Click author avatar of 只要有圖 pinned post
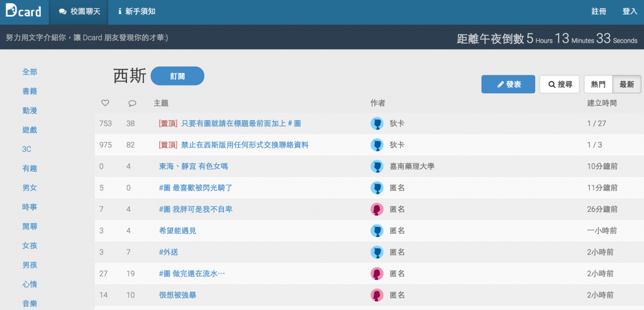Viewport: 644px width, 310px height. tap(377, 124)
